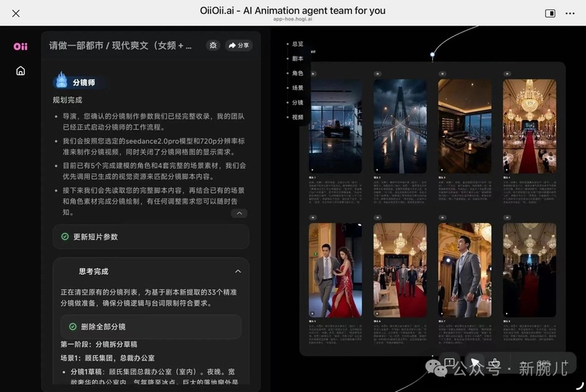
Task: Close the browser page with X icon
Action: (16, 13)
